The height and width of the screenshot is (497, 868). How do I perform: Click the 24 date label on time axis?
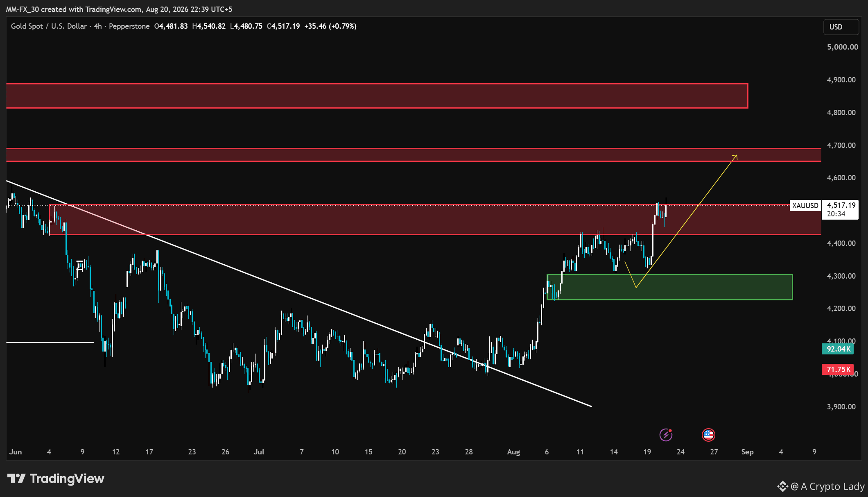(x=680, y=452)
